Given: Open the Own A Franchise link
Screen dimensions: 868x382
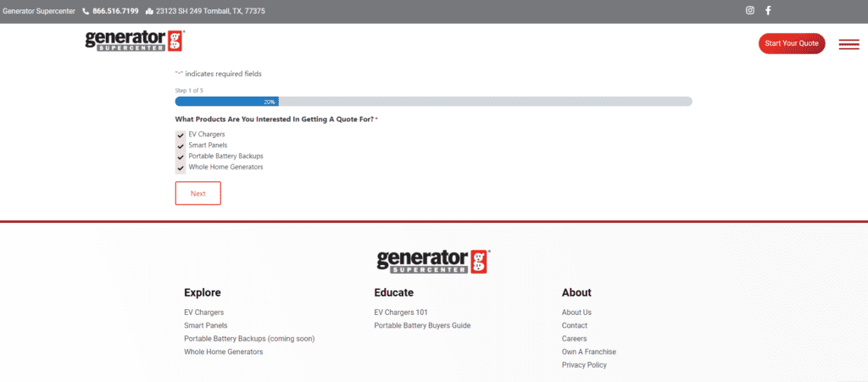Looking at the screenshot, I should [588, 352].
